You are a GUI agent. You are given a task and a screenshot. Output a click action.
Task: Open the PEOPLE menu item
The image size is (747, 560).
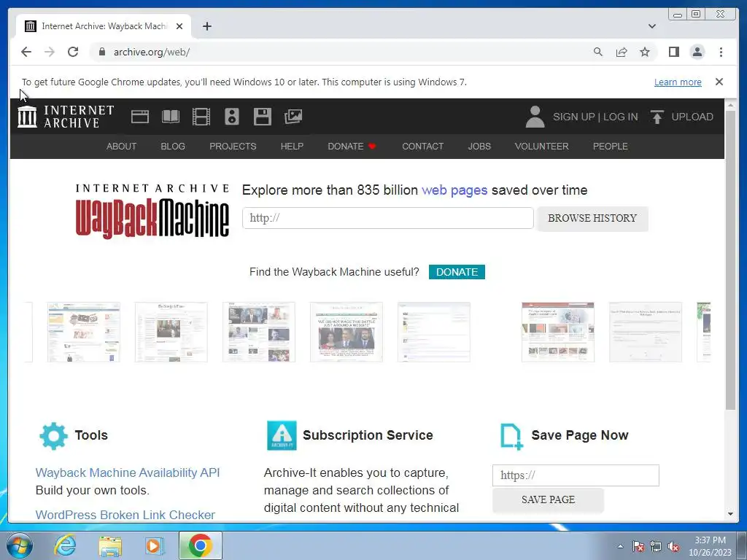tap(610, 146)
